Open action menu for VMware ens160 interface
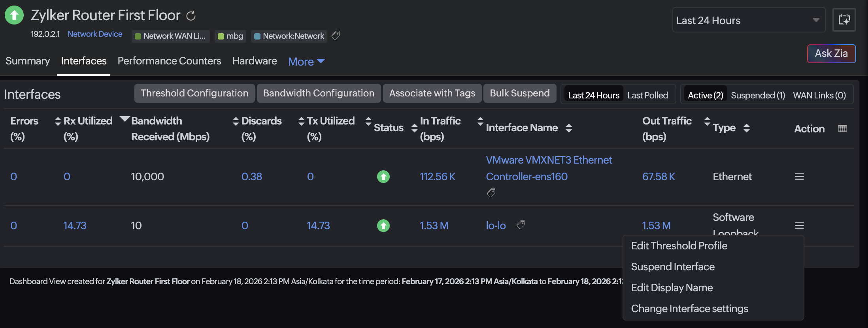 coord(799,177)
